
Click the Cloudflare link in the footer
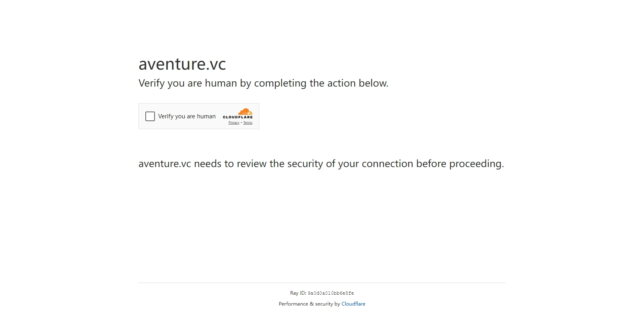[353, 304]
